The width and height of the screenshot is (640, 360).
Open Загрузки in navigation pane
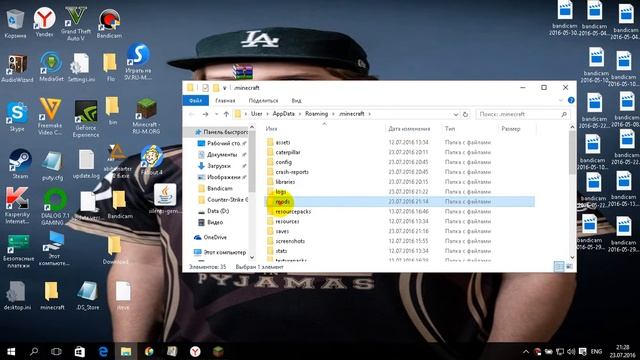pyautogui.click(x=219, y=166)
